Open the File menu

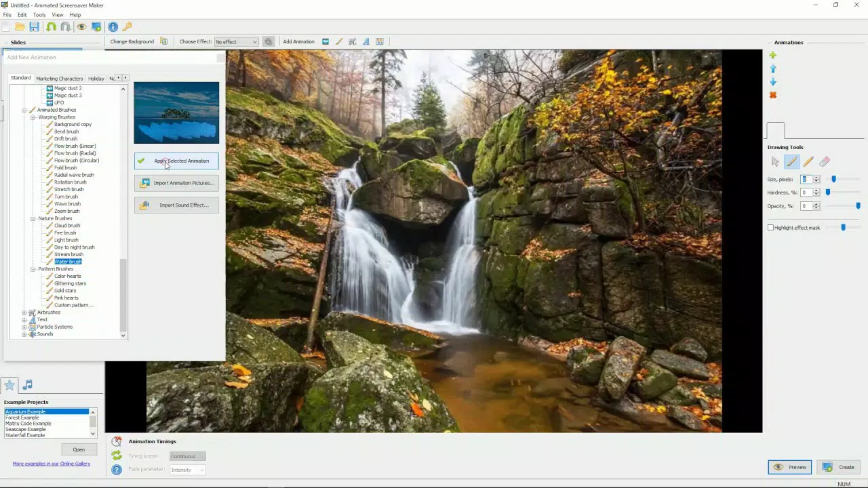tap(7, 14)
